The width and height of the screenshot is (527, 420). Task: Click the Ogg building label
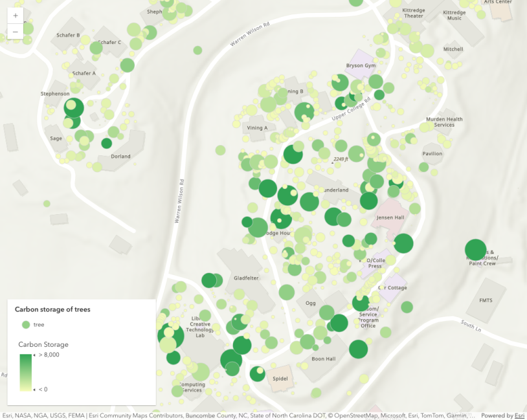click(x=310, y=303)
